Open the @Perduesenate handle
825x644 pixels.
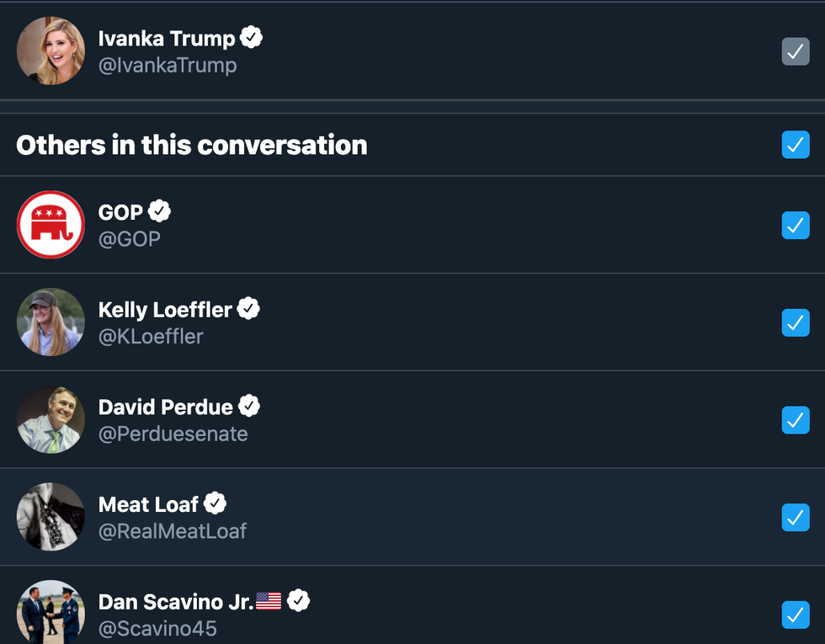point(173,434)
